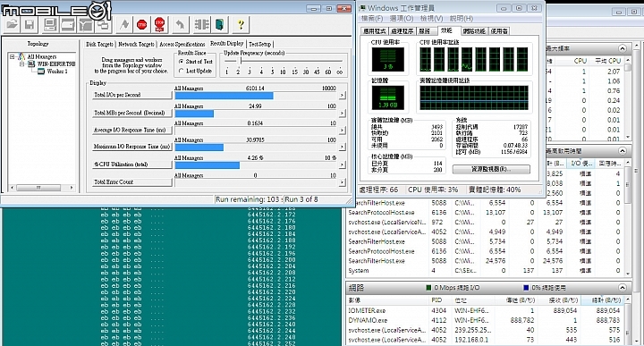Click the Total MBs per Second (Decimal) button

(131, 113)
